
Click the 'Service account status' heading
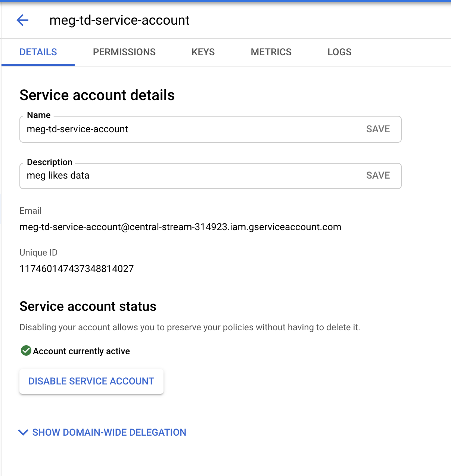tap(88, 306)
